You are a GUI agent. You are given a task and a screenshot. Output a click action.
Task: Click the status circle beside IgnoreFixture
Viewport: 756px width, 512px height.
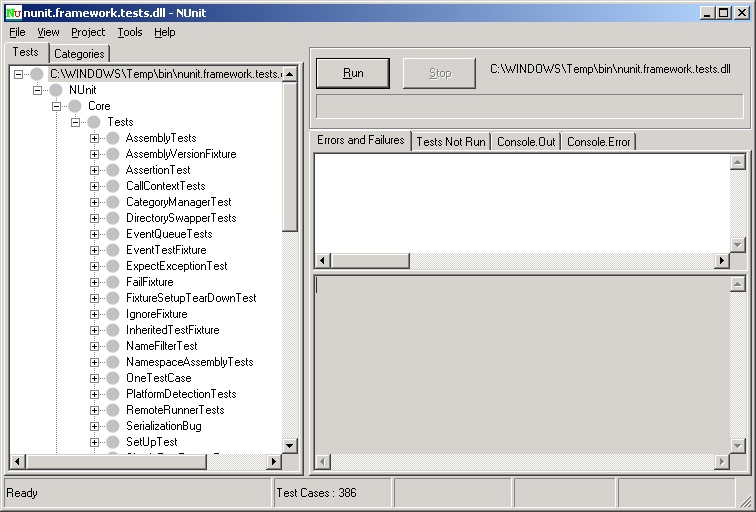pos(113,314)
